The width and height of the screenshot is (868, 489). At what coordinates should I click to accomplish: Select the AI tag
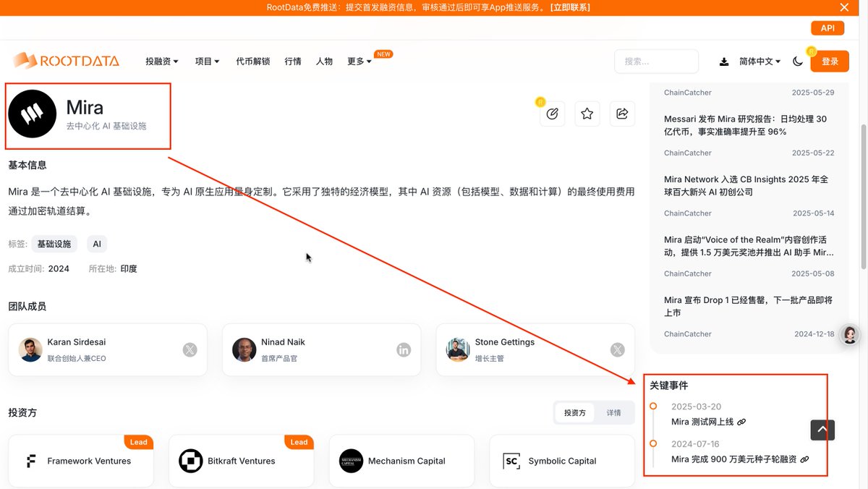[97, 244]
